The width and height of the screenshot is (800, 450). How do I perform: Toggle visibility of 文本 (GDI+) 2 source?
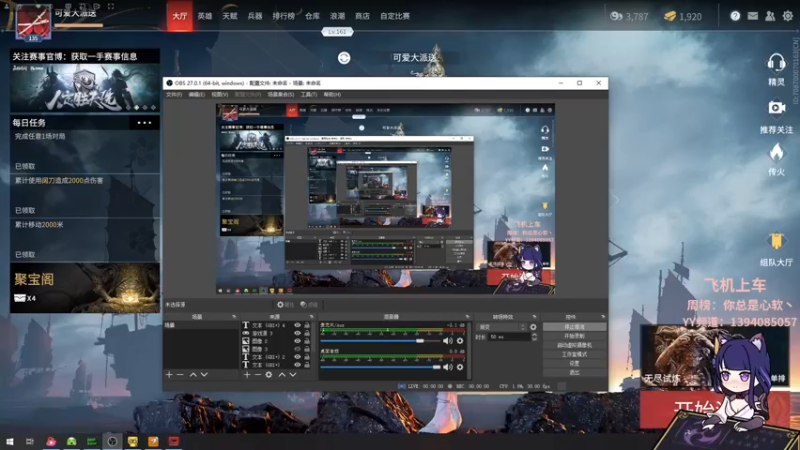(297, 357)
